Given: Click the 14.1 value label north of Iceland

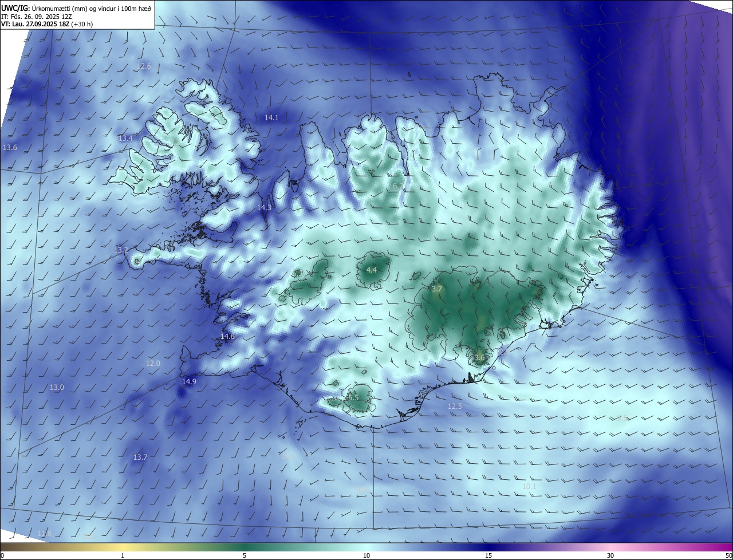Looking at the screenshot, I should 271,117.
